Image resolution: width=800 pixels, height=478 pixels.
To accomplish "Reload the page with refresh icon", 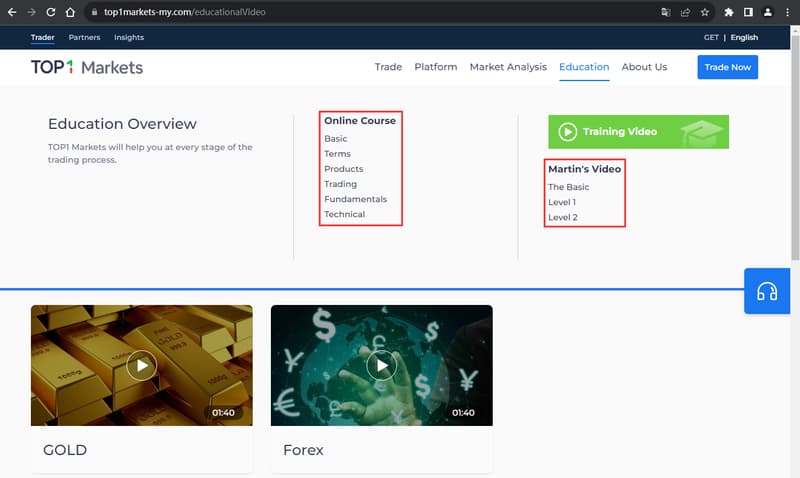I will (x=51, y=12).
